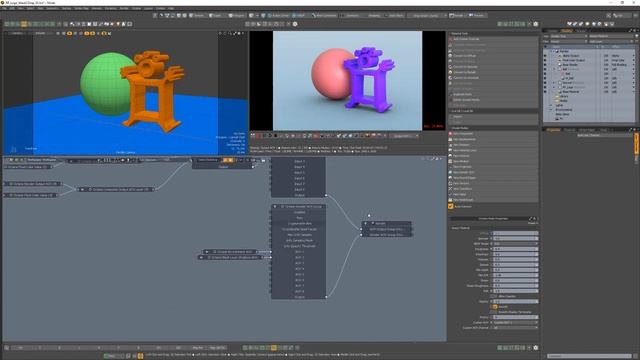640x360 pixels.
Task: Click the rendered preview image
Action: pos(347,81)
